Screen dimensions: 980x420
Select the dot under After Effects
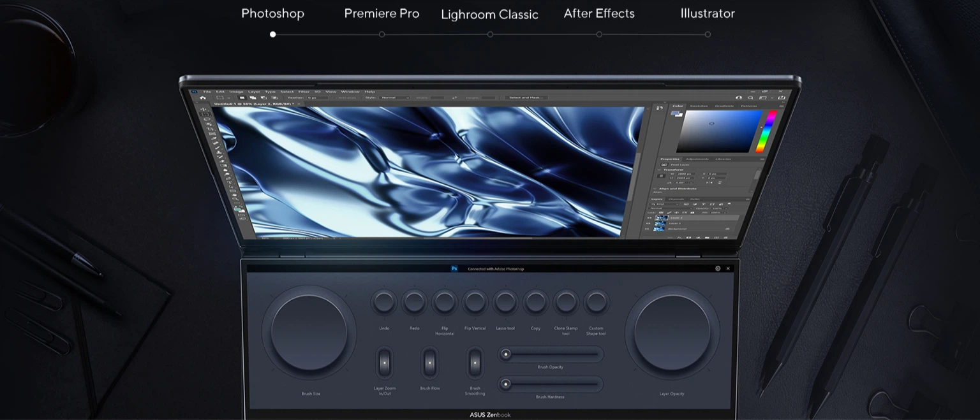point(599,34)
